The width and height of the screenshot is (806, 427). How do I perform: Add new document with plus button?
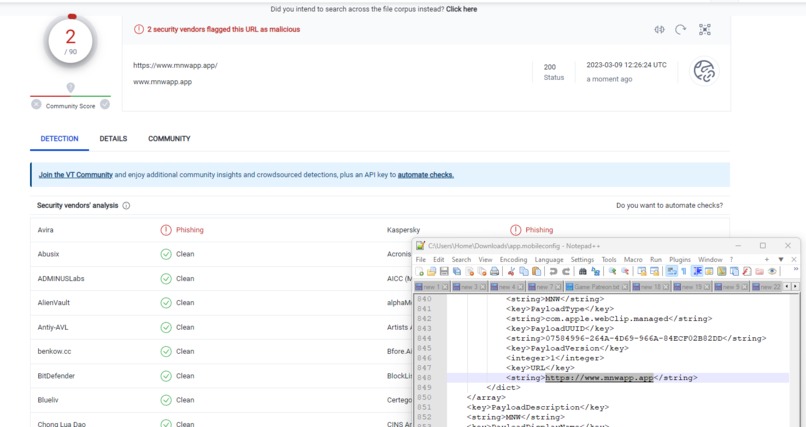(766, 259)
